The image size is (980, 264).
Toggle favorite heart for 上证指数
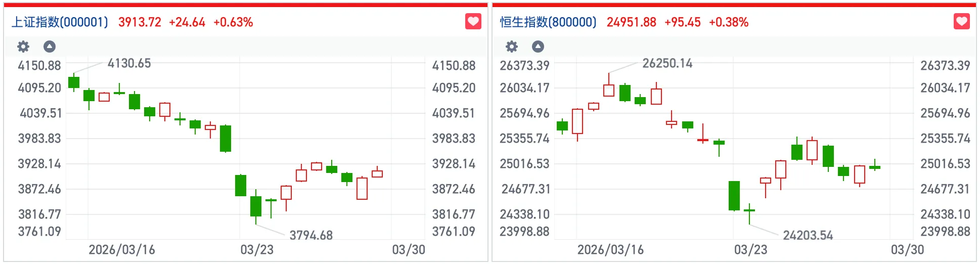click(x=473, y=21)
